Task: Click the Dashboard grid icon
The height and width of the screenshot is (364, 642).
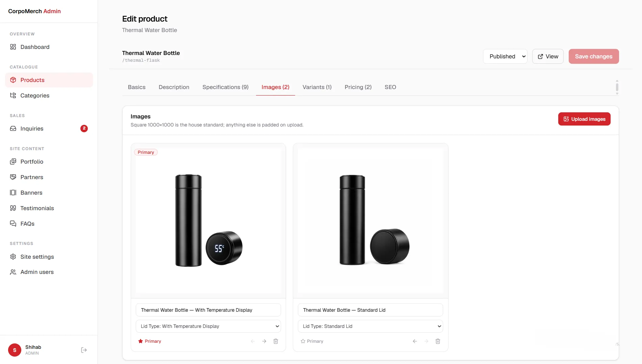Action: (13, 47)
